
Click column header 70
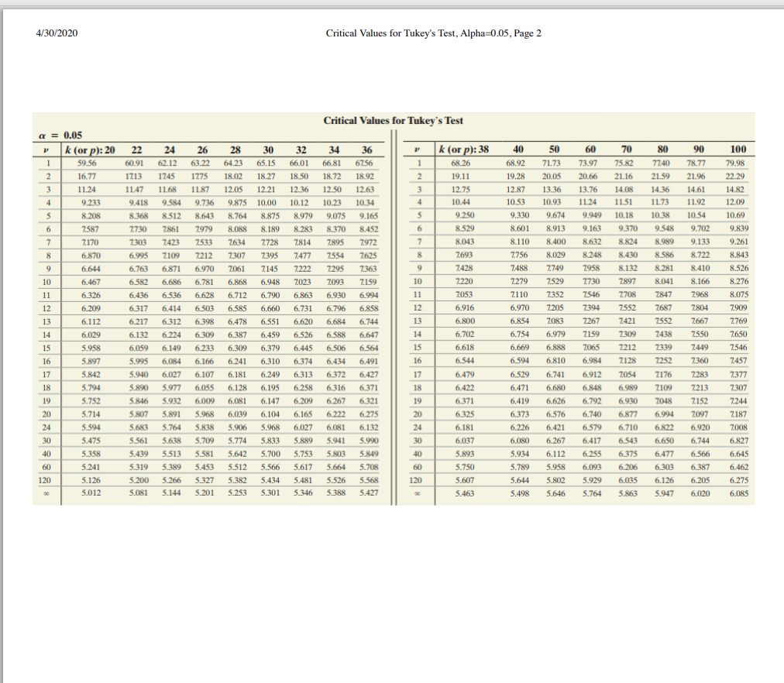(626, 149)
